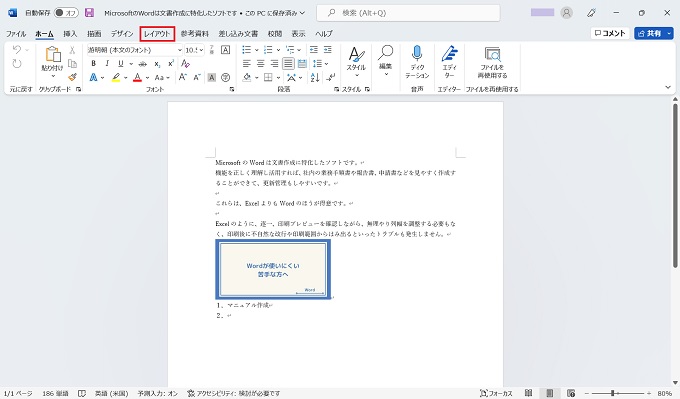Click the Grow Font size icon
The height and width of the screenshot is (399, 680).
coord(183,77)
